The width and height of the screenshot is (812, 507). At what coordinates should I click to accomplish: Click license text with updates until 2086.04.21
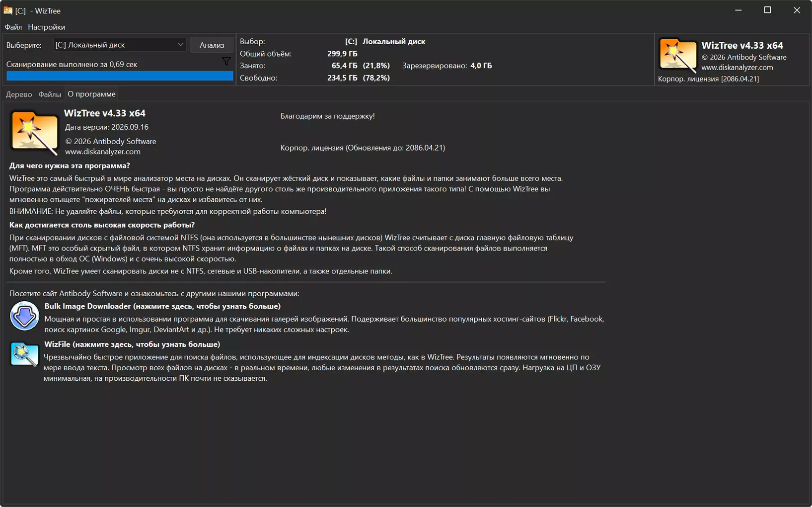point(363,148)
